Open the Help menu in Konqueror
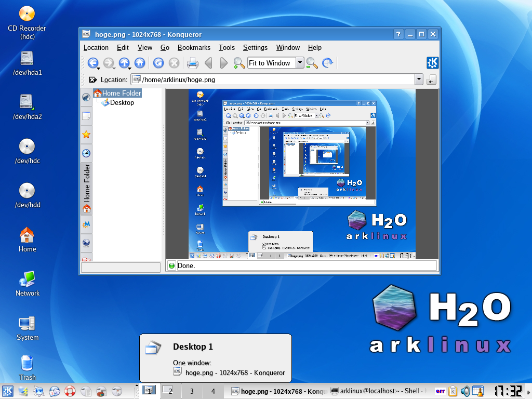This screenshot has height=399, width=532. [x=314, y=47]
